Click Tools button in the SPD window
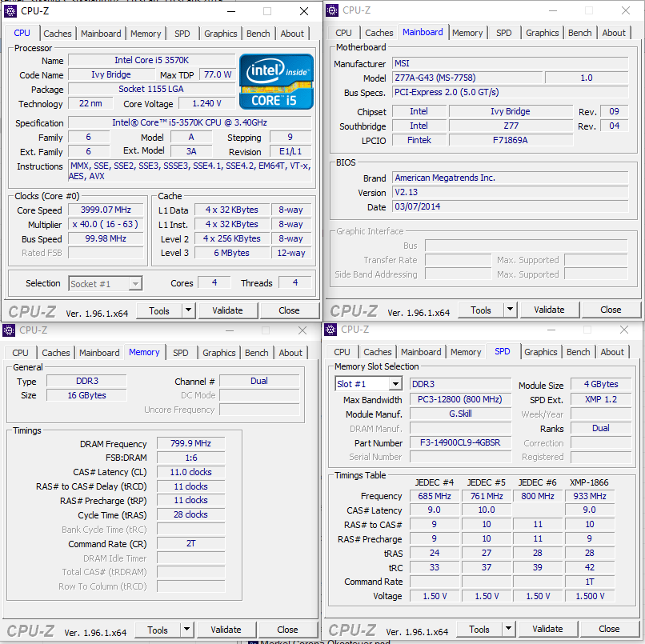The image size is (645, 644). tap(479, 629)
